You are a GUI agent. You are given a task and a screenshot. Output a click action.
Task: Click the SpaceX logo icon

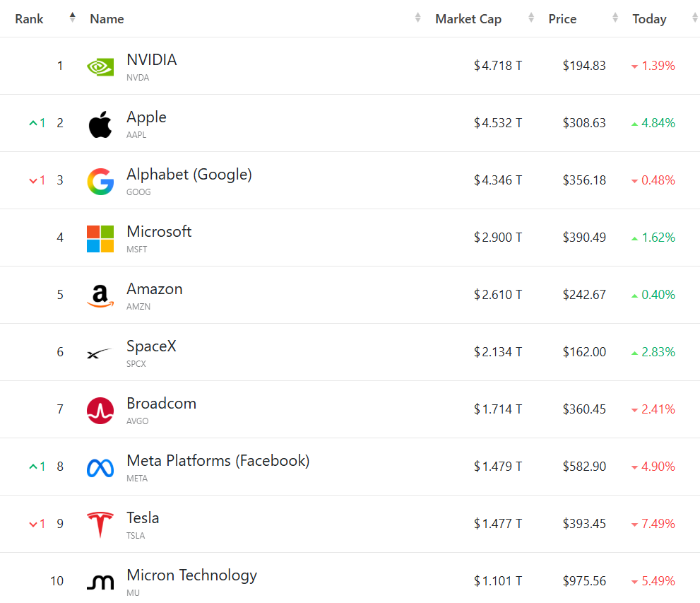pos(99,353)
